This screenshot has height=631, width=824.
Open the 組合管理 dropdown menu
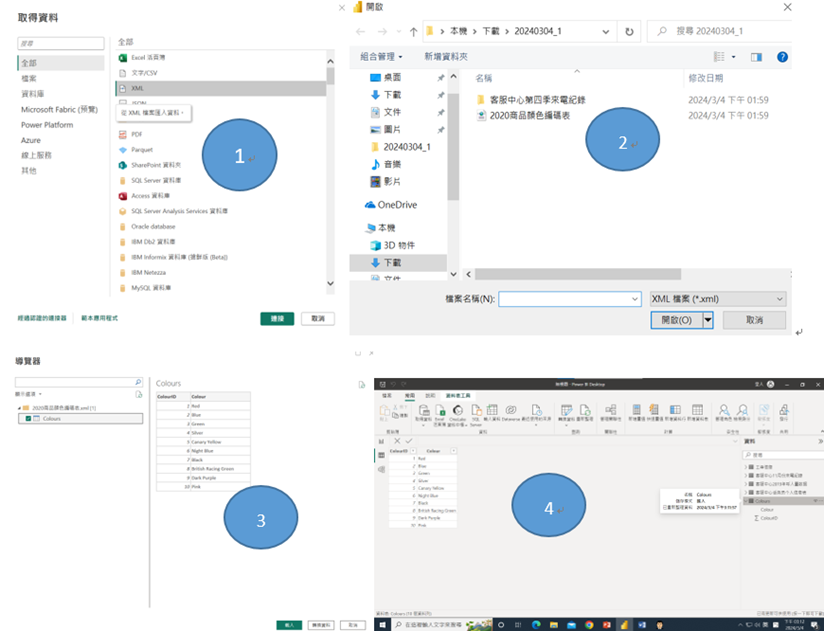coord(382,57)
